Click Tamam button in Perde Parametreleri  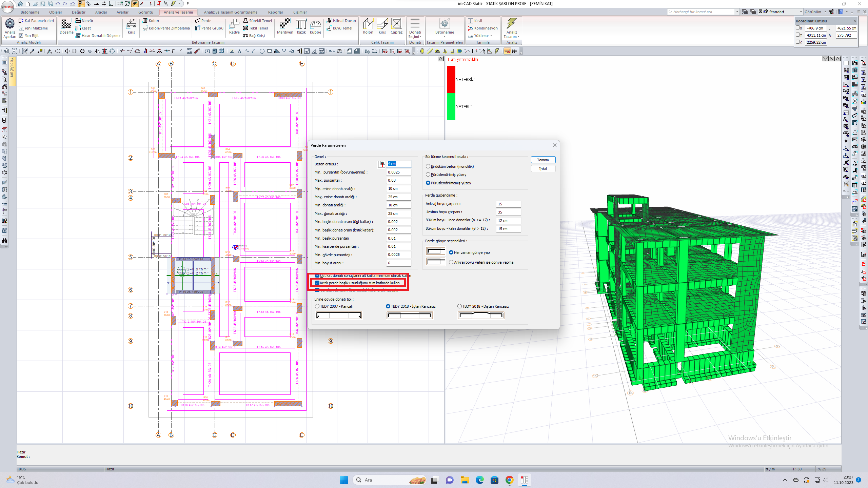[543, 160]
